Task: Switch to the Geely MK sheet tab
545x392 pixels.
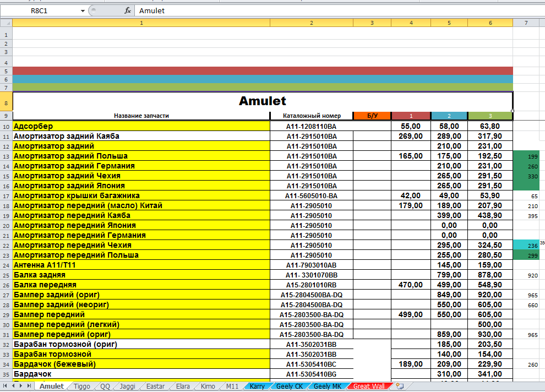Action: coord(328,386)
